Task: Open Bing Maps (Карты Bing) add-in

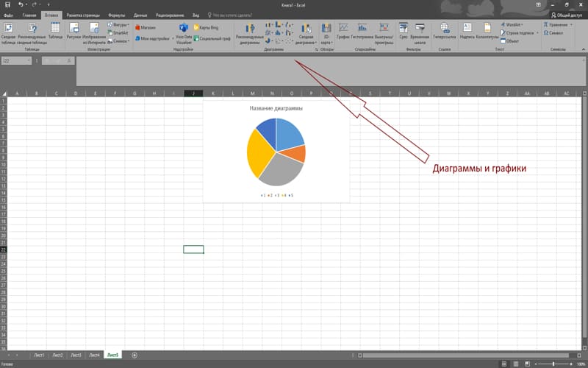Action: click(x=206, y=27)
